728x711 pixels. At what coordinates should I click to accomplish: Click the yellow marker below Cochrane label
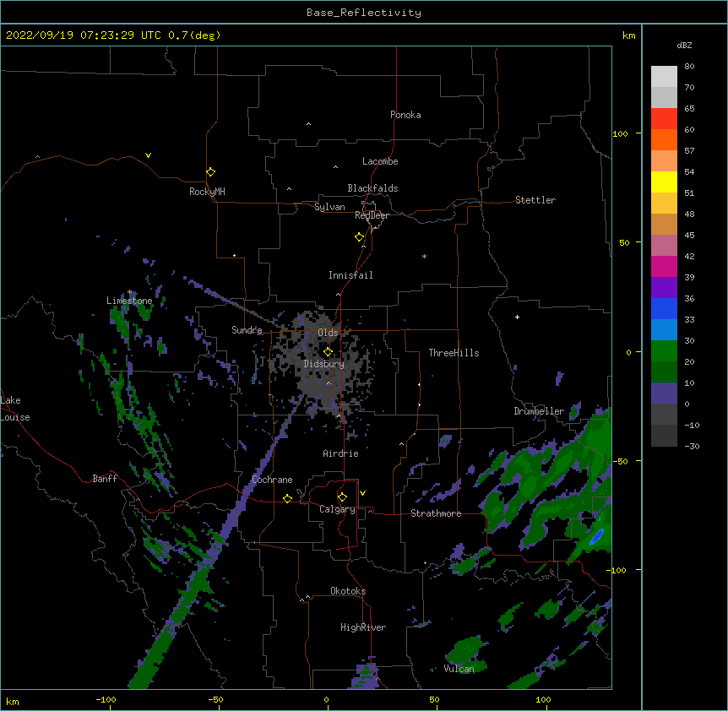(287, 498)
